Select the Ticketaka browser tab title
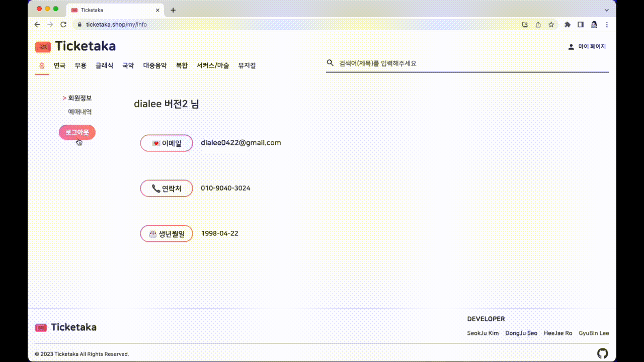This screenshot has height=362, width=644. click(x=92, y=10)
